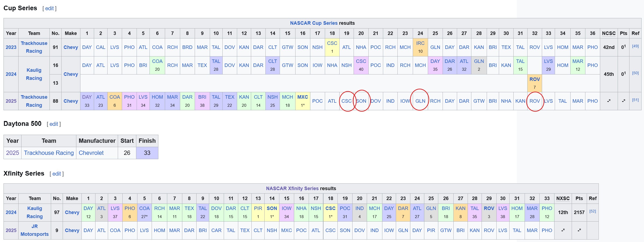Open COA link with finish 27* in Xfinity
The image size is (644, 242).
(x=144, y=208)
